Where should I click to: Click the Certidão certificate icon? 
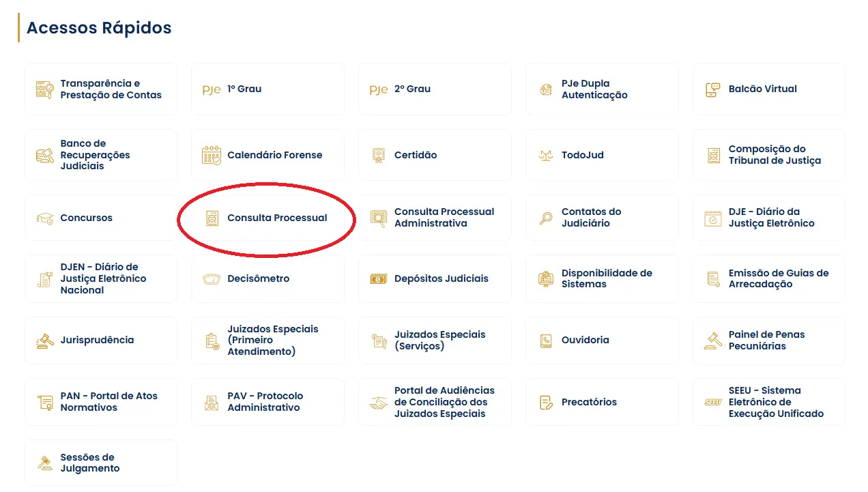point(378,156)
